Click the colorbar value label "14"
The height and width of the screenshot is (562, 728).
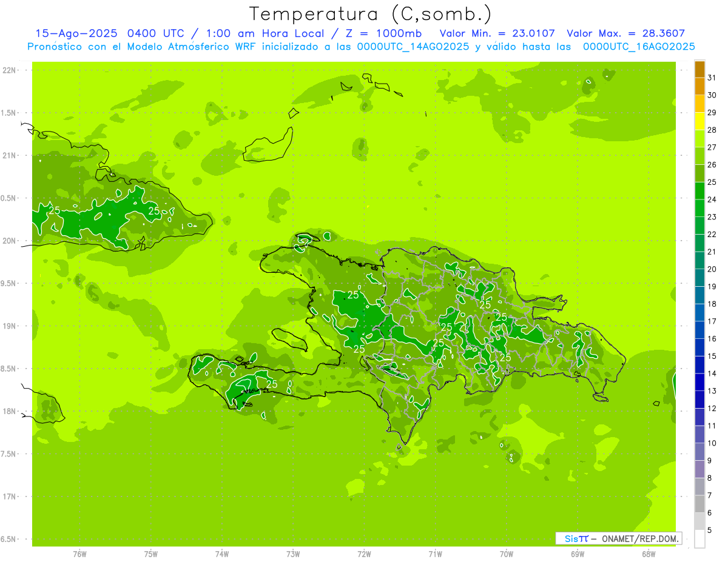point(712,373)
